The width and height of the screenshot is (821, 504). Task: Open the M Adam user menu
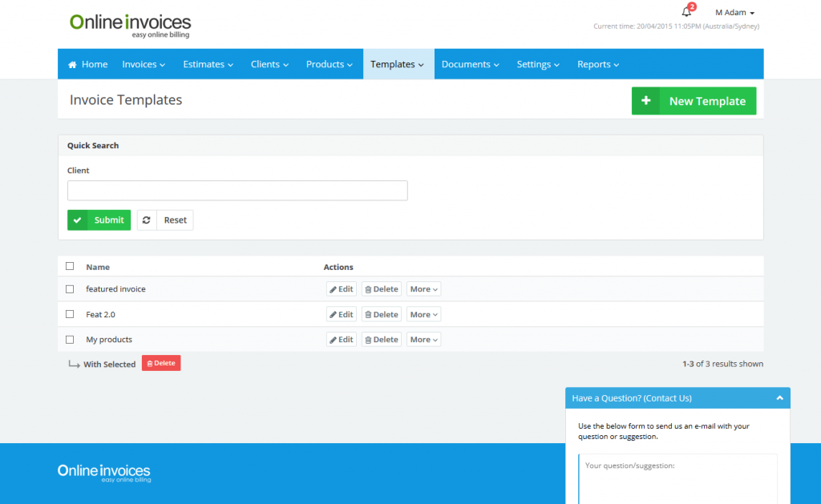click(x=734, y=13)
